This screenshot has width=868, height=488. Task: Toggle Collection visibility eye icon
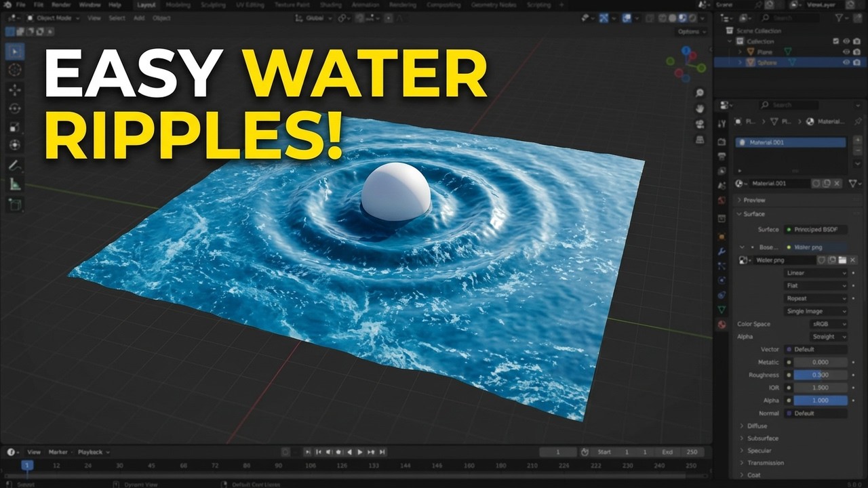(846, 41)
